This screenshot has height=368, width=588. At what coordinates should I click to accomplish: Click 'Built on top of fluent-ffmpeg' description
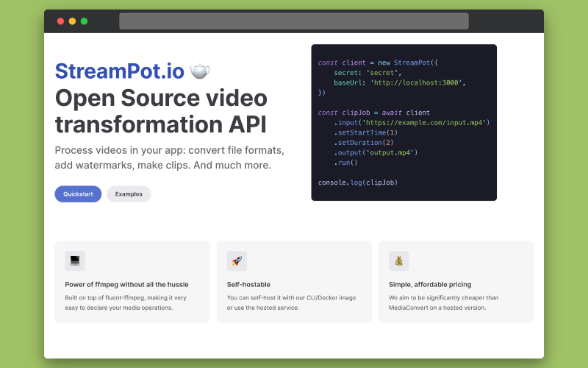[126, 302]
